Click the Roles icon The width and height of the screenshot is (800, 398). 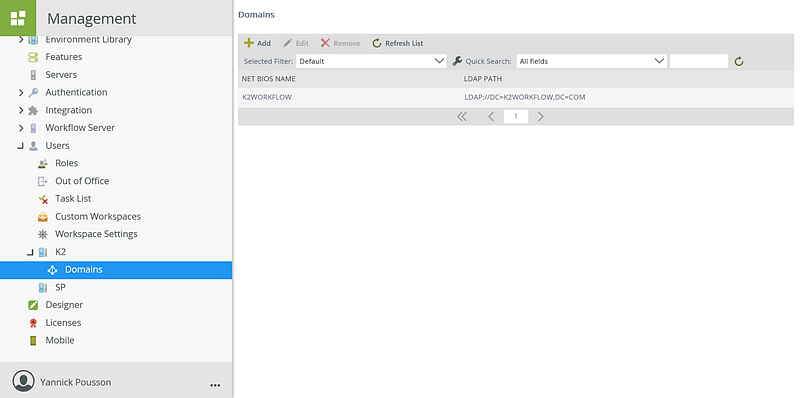click(43, 164)
